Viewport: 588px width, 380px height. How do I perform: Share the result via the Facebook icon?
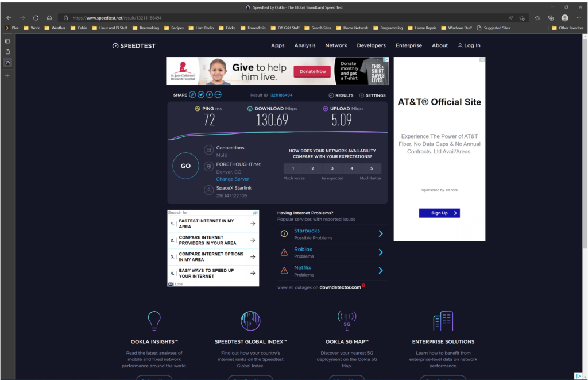point(209,95)
